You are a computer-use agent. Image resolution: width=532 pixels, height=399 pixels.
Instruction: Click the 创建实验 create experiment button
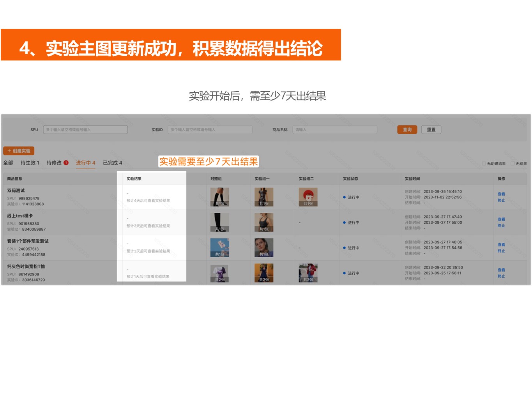point(19,151)
